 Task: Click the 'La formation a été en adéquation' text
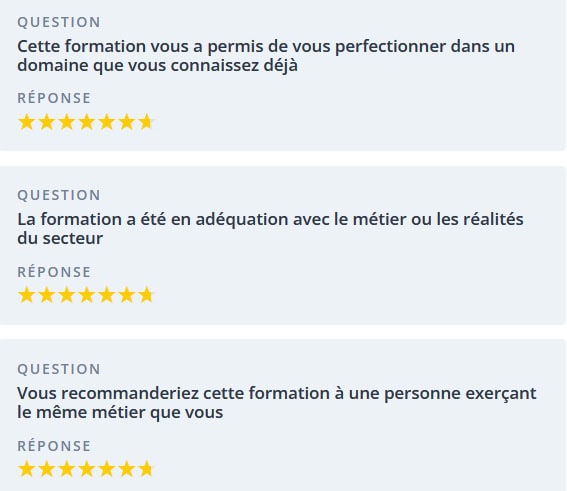(x=270, y=229)
